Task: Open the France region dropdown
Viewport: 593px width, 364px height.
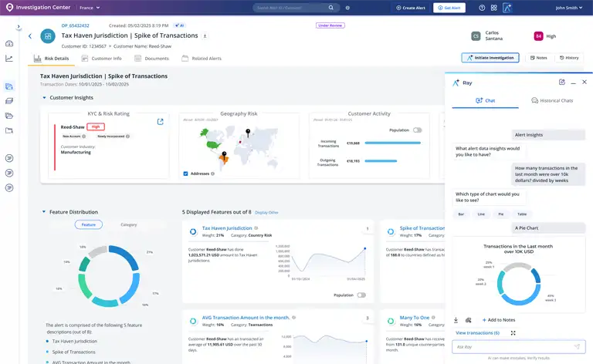Action: (x=90, y=8)
